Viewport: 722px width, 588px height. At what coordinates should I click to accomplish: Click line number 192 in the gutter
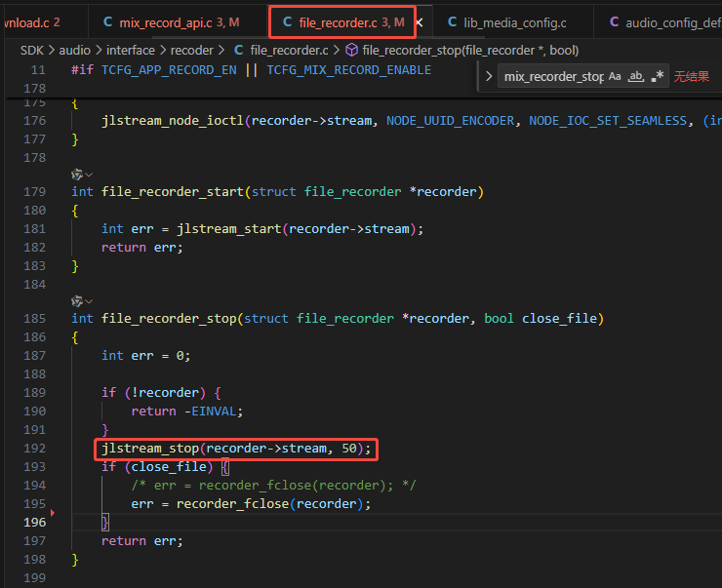coord(34,449)
